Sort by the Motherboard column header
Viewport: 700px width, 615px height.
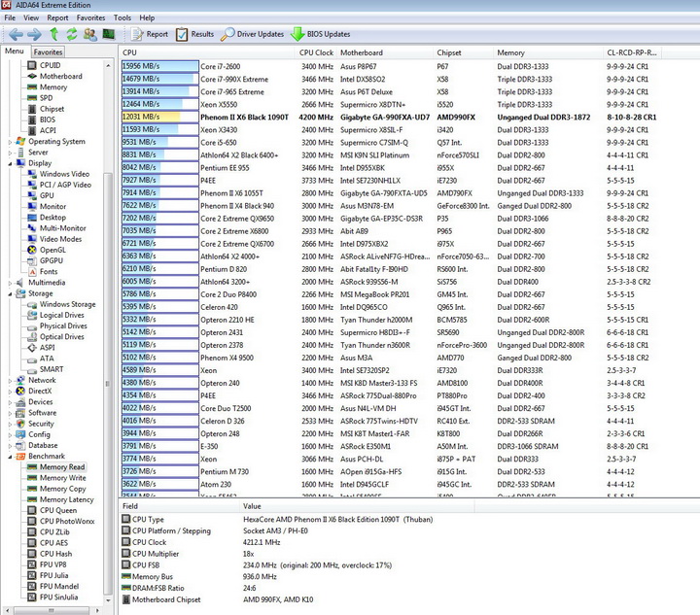coord(385,52)
